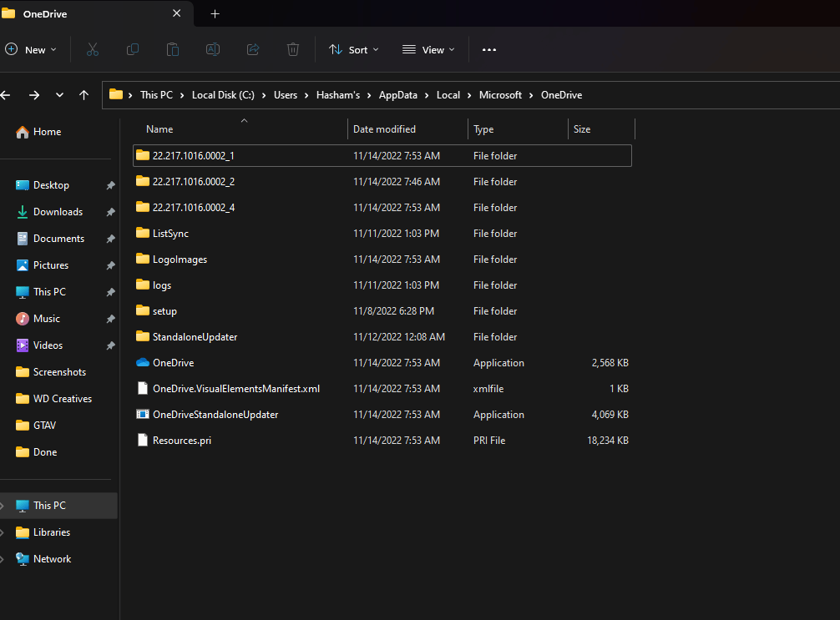Open the See more menu
Screen dimensions: 840x620
(488, 49)
